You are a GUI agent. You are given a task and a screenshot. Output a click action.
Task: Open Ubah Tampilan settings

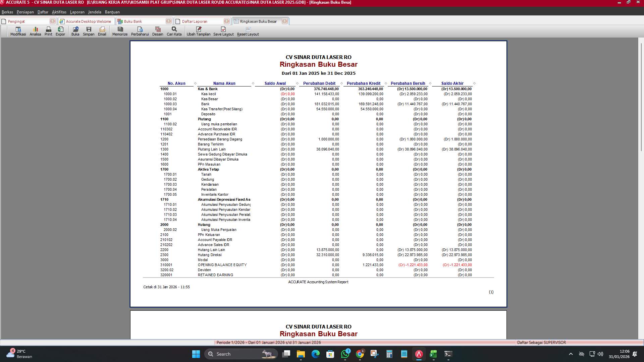[199, 32]
